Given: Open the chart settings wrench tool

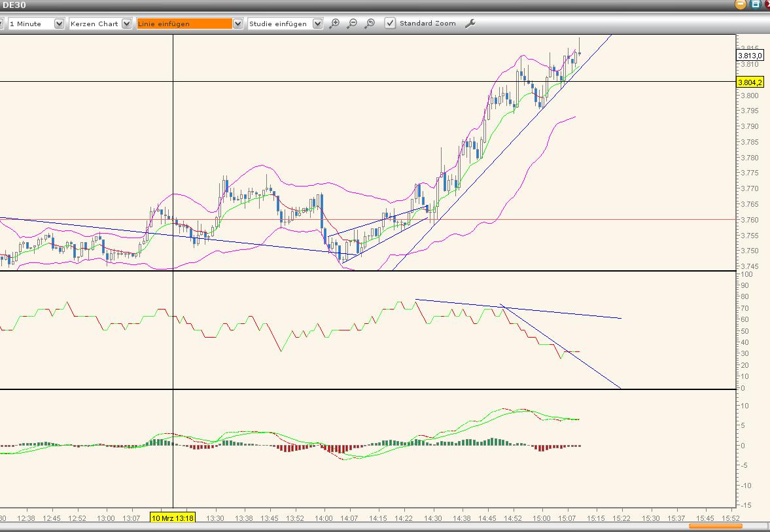Looking at the screenshot, I should [470, 23].
